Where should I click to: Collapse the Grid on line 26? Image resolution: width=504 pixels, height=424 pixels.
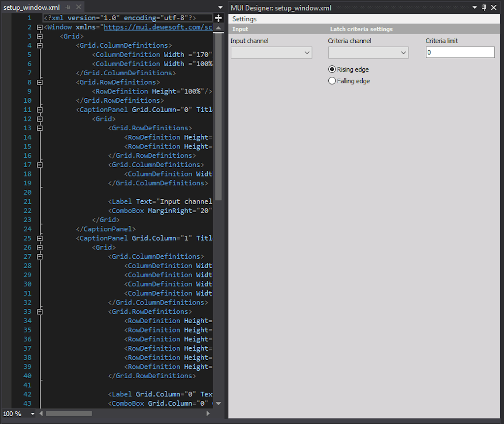pos(40,247)
